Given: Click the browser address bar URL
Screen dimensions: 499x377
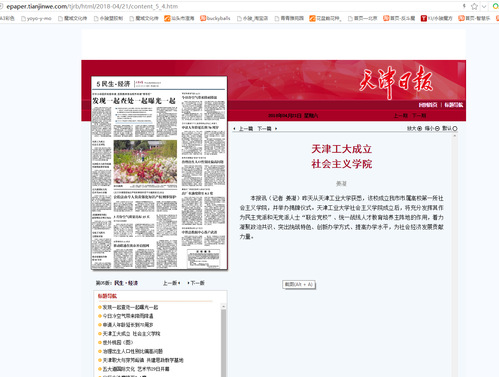Looking at the screenshot, I should coord(92,6).
